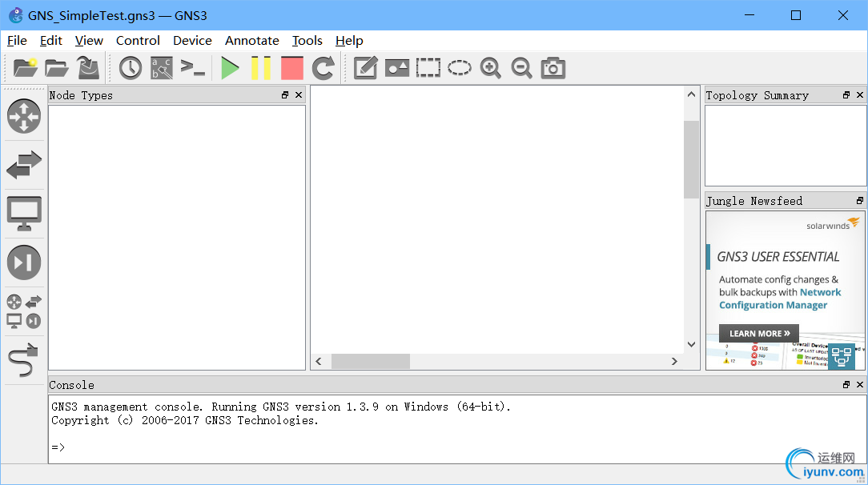Click the 'GNS3 management console' text line

click(x=281, y=407)
